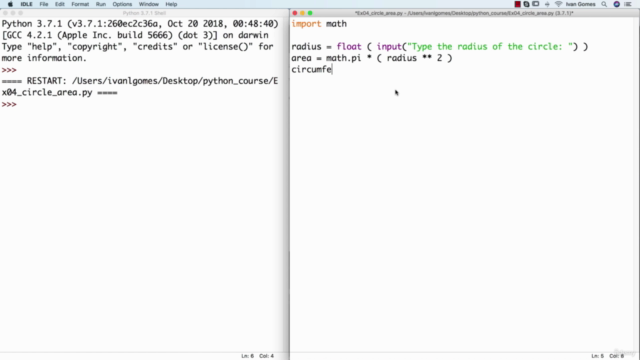Open the IDLE application menu

27,4
